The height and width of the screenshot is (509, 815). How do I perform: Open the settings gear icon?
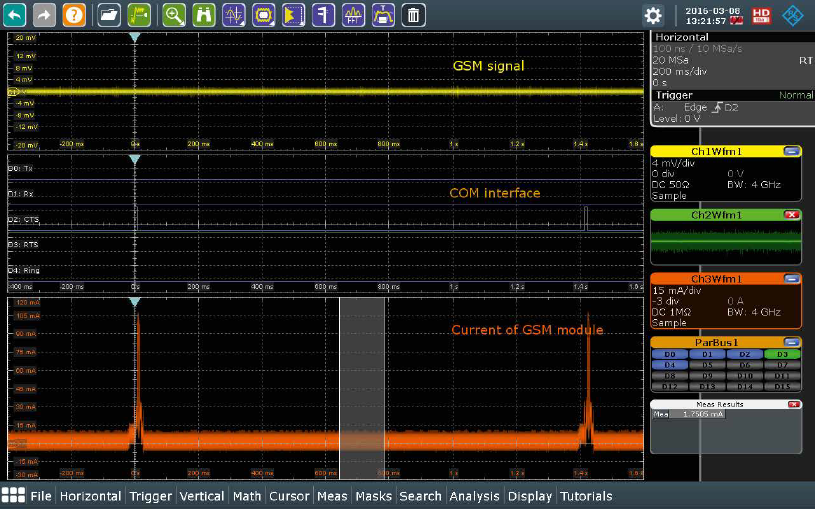pos(653,15)
